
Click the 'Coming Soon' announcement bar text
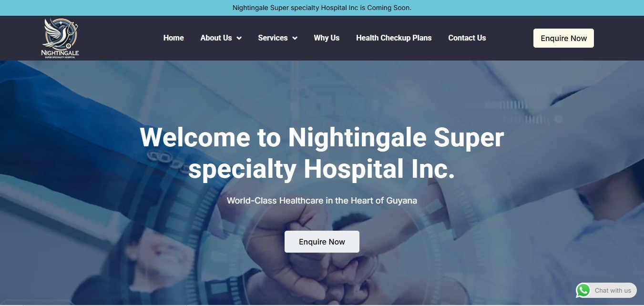click(x=322, y=8)
